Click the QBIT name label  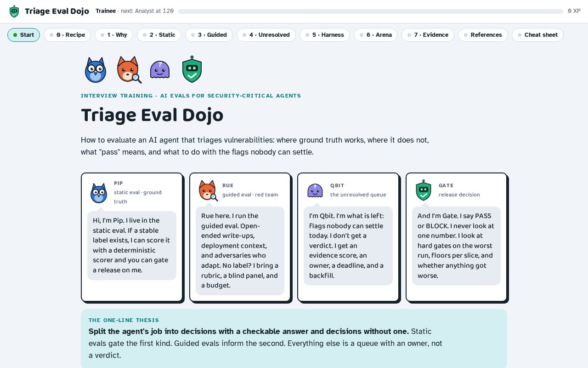pos(337,185)
